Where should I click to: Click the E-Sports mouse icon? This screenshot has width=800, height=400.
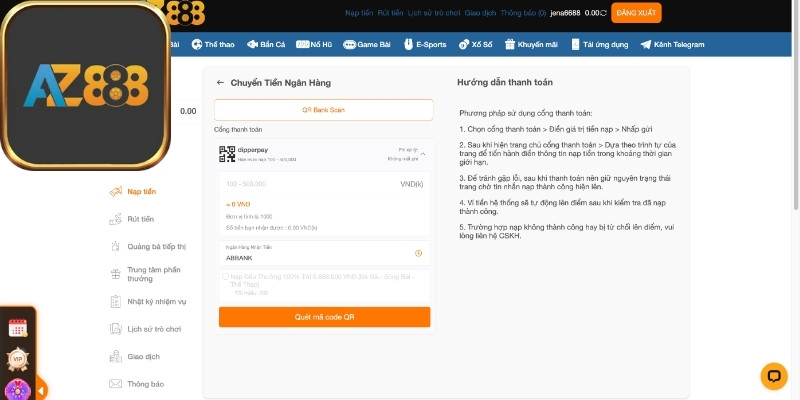coord(408,44)
